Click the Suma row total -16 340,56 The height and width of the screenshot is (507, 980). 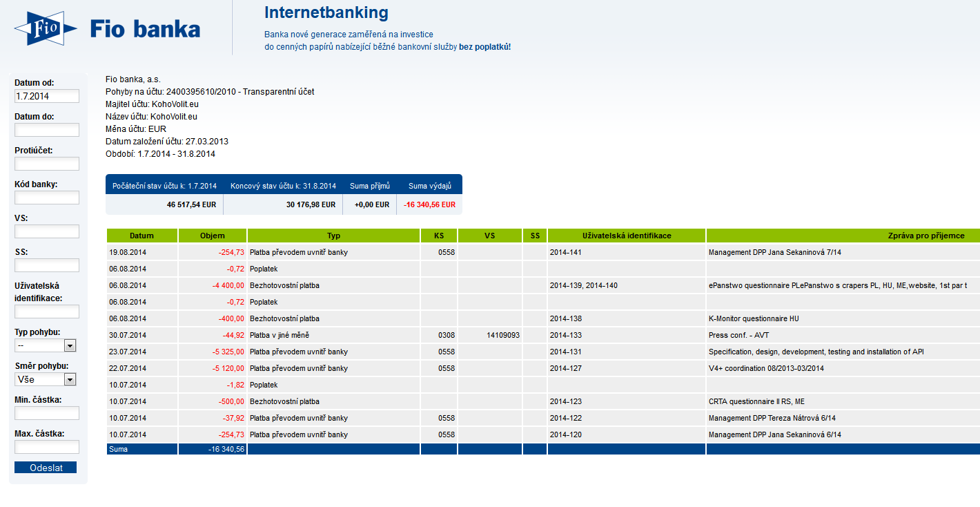click(x=226, y=449)
